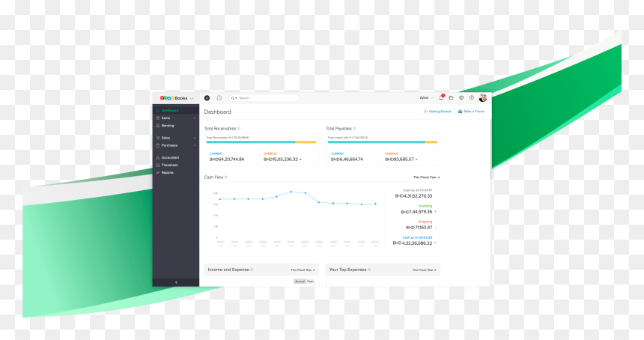Open the settings gear icon
This screenshot has width=644, height=340.
[x=461, y=97]
